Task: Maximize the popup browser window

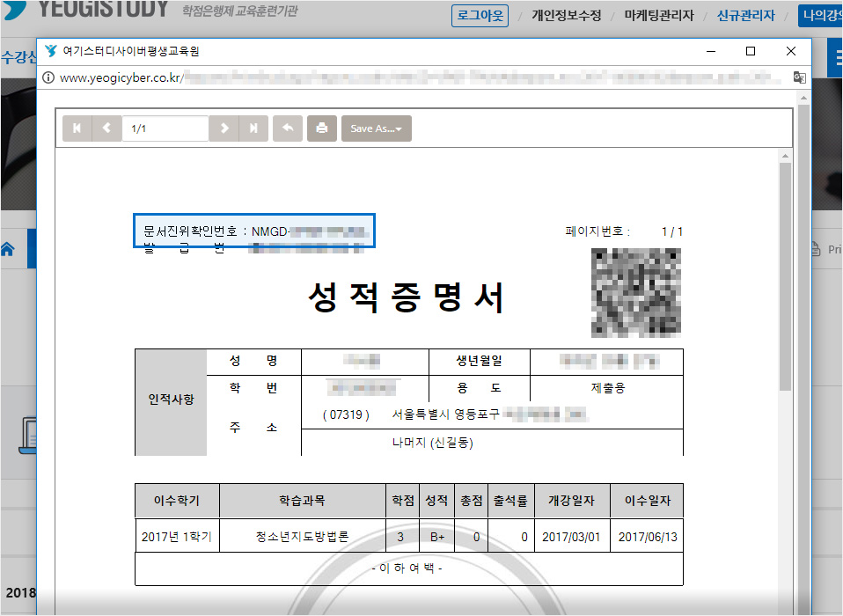Action: [x=751, y=51]
